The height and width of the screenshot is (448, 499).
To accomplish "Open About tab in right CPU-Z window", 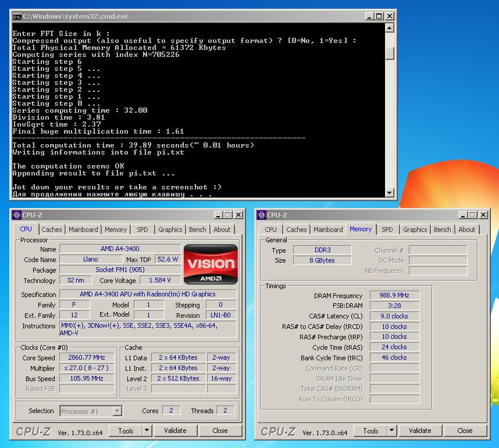I will tap(467, 230).
